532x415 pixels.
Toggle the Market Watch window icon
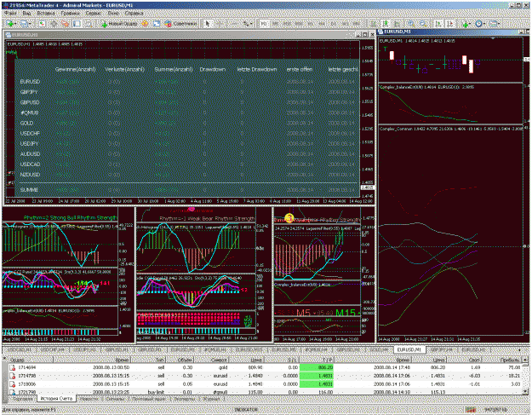(x=42, y=24)
